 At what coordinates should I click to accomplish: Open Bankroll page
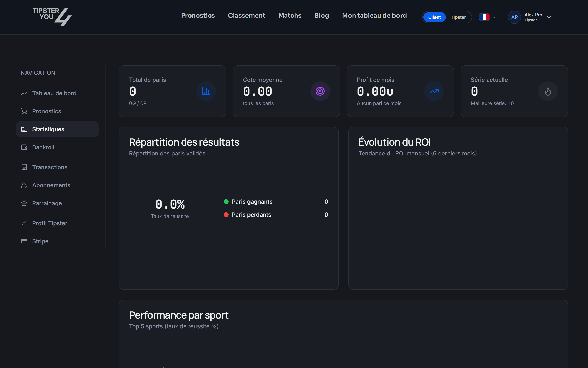point(57,147)
